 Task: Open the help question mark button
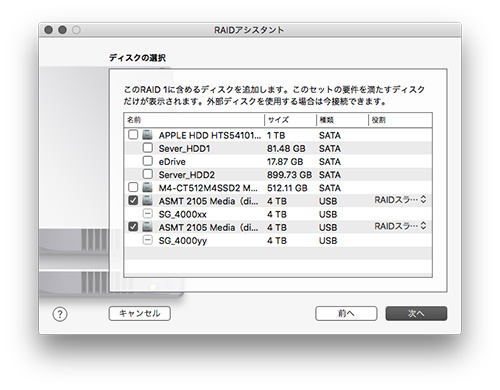pyautogui.click(x=60, y=314)
